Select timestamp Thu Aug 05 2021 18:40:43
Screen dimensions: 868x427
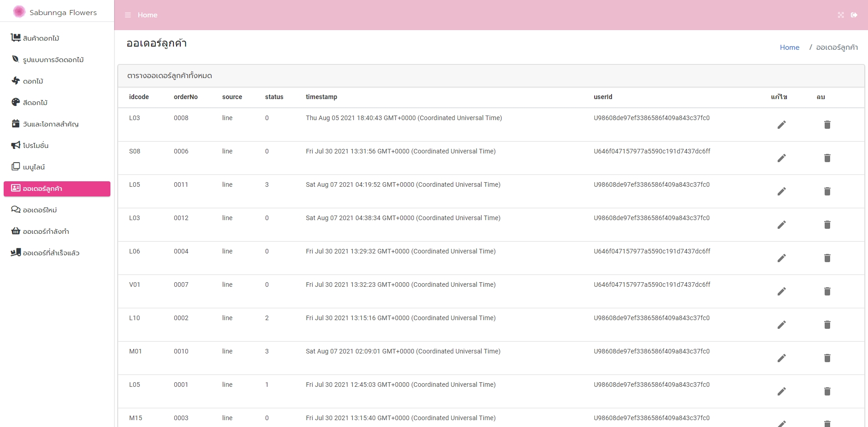[404, 118]
